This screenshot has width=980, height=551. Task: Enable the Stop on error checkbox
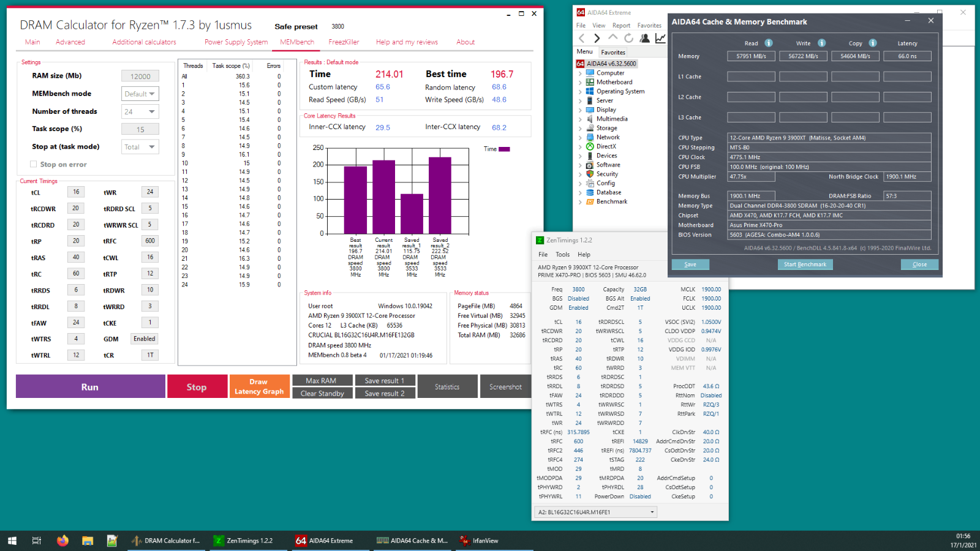point(34,164)
